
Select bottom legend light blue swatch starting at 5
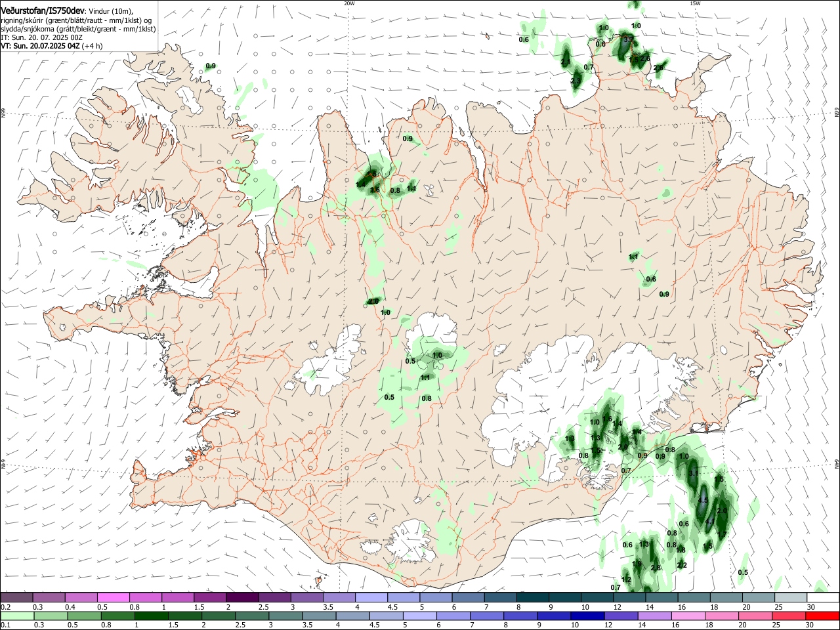click(419, 616)
